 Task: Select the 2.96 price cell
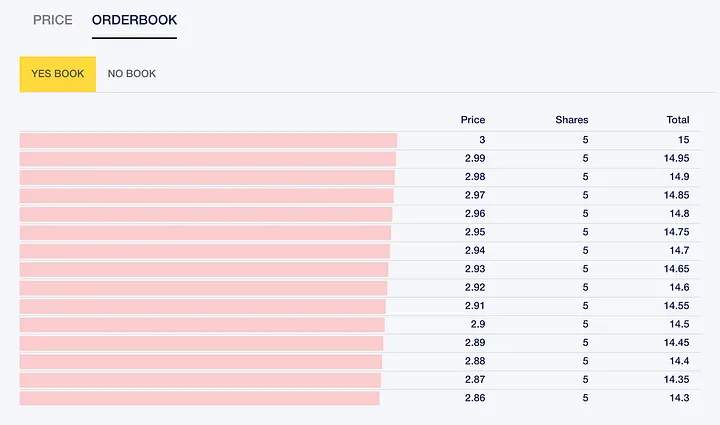474,213
